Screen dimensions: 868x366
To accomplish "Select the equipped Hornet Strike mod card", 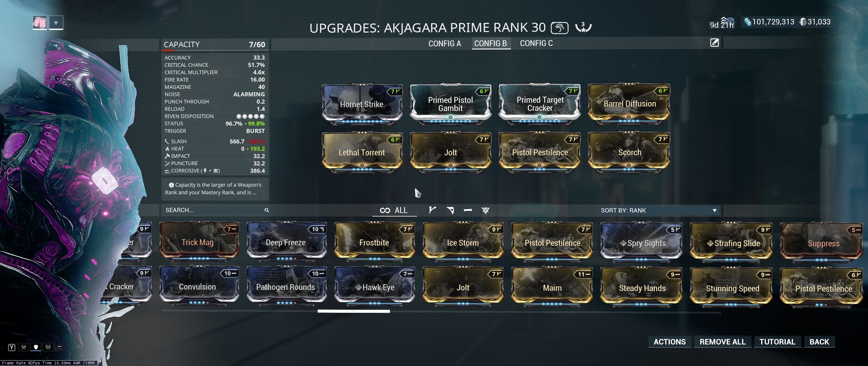I will coord(362,103).
